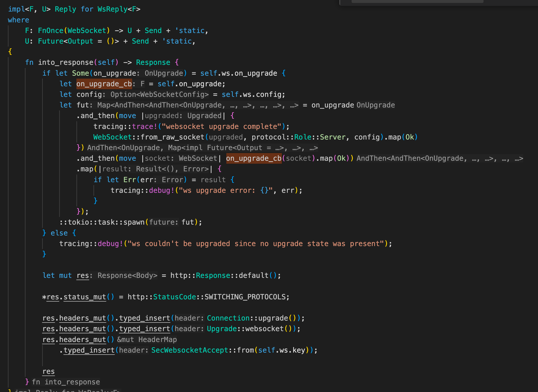Click highlighted 'on_upgrade_cb' called with socket

point(254,158)
